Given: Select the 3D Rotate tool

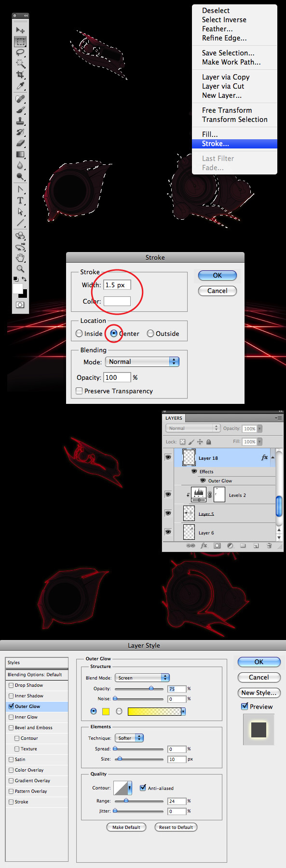Looking at the screenshot, I should (20, 236).
